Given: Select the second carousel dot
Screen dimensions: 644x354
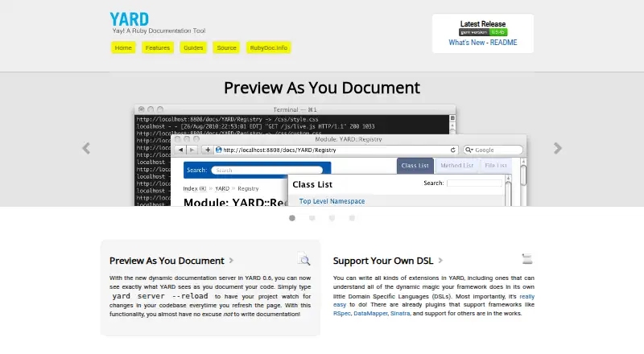Looking at the screenshot, I should (312, 218).
